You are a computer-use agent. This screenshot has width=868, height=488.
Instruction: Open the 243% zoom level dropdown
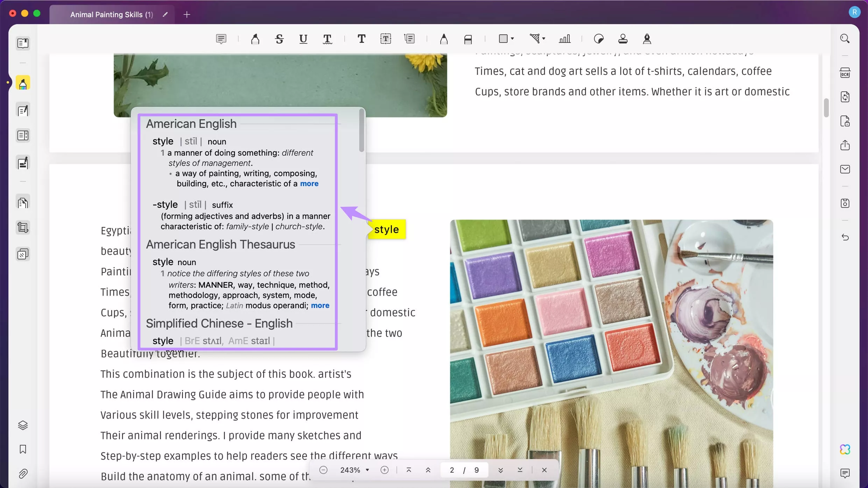click(x=354, y=470)
